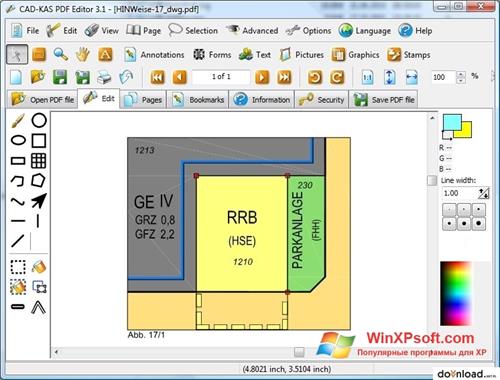500x380 pixels.
Task: Select the smallest dot line thickness option
Action: 449,210
